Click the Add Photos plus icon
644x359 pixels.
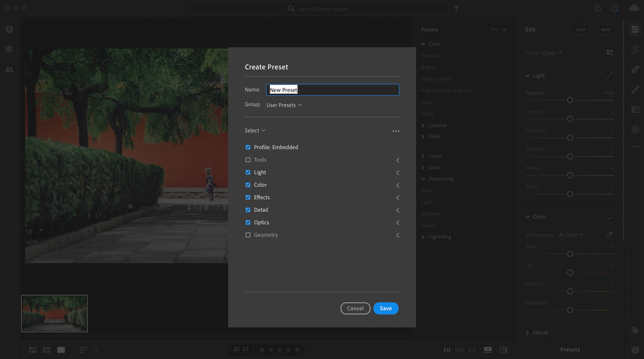[9, 29]
